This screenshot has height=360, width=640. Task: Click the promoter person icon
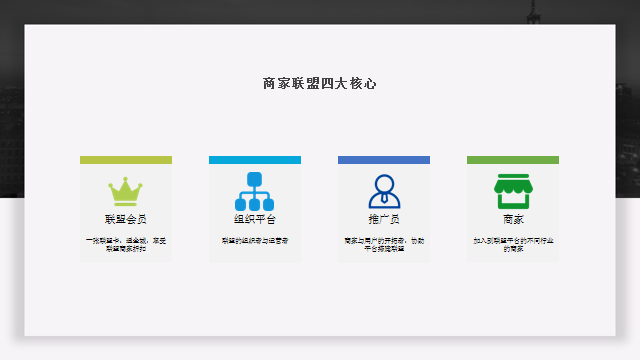click(384, 191)
